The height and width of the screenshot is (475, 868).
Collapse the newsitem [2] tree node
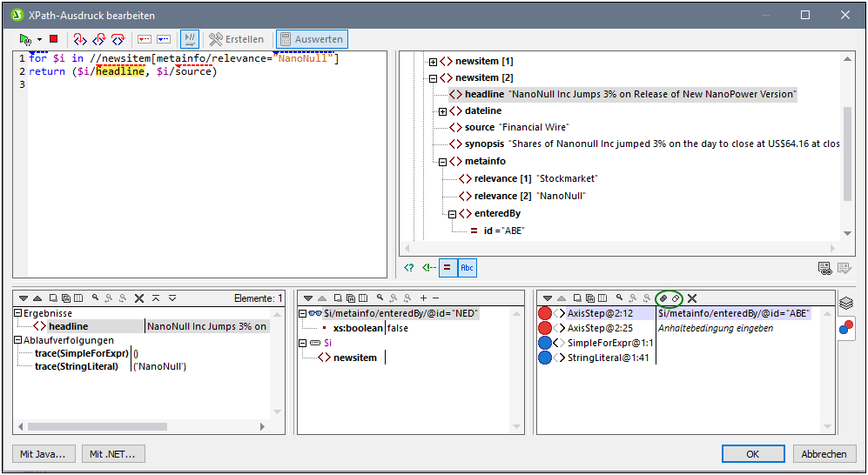pyautogui.click(x=434, y=78)
